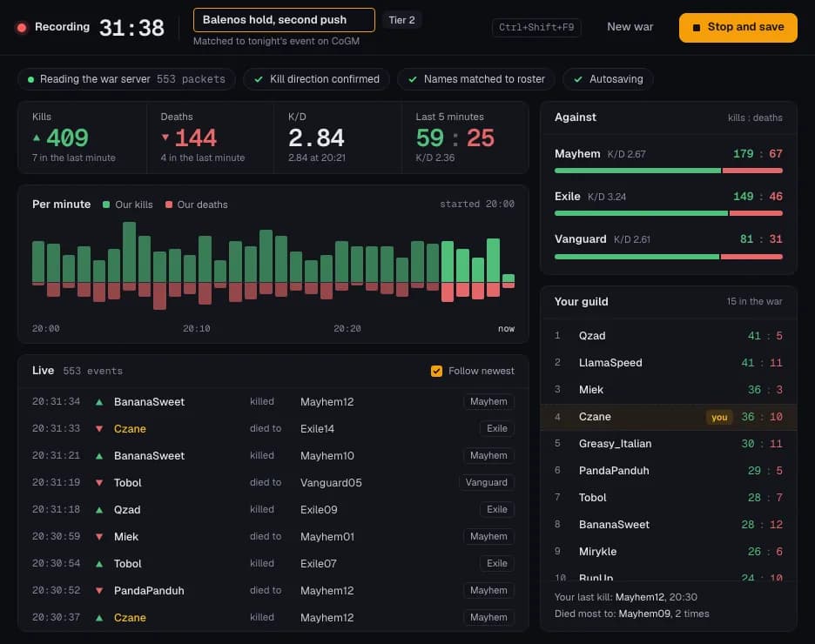Image resolution: width=815 pixels, height=644 pixels.
Task: Click Mayhem's kills-deaths progress bar
Action: click(669, 171)
